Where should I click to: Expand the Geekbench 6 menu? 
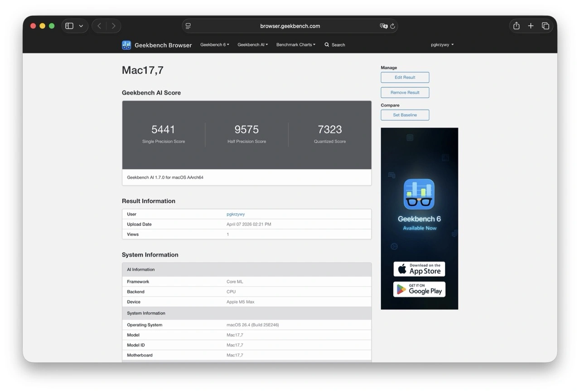point(214,45)
